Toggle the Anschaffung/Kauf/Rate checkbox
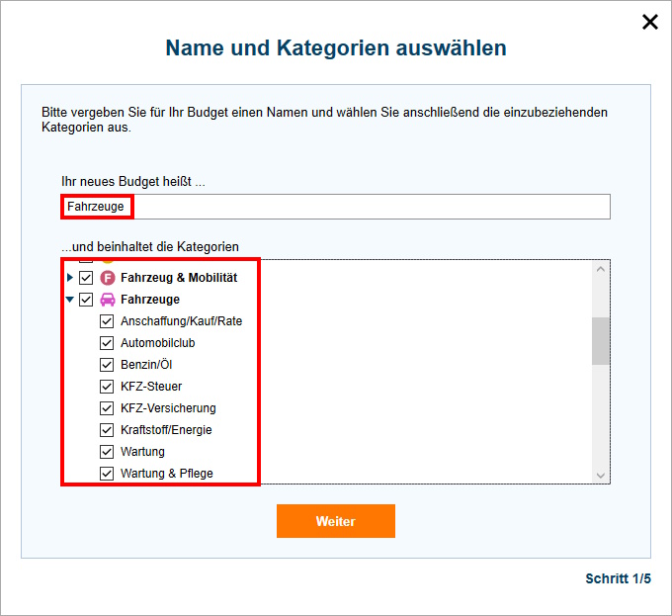 point(107,321)
